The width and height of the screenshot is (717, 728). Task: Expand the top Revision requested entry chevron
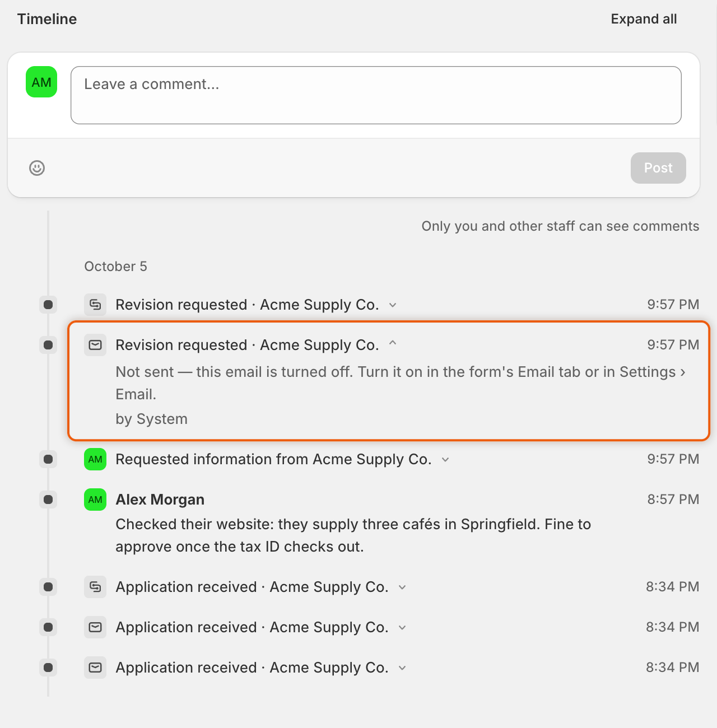pos(393,305)
